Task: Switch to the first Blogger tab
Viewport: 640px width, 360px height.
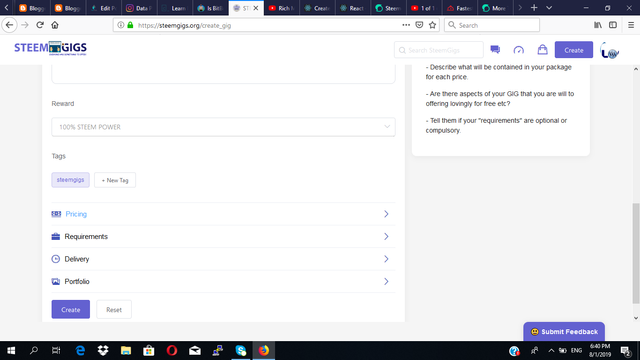Action: click(32, 8)
